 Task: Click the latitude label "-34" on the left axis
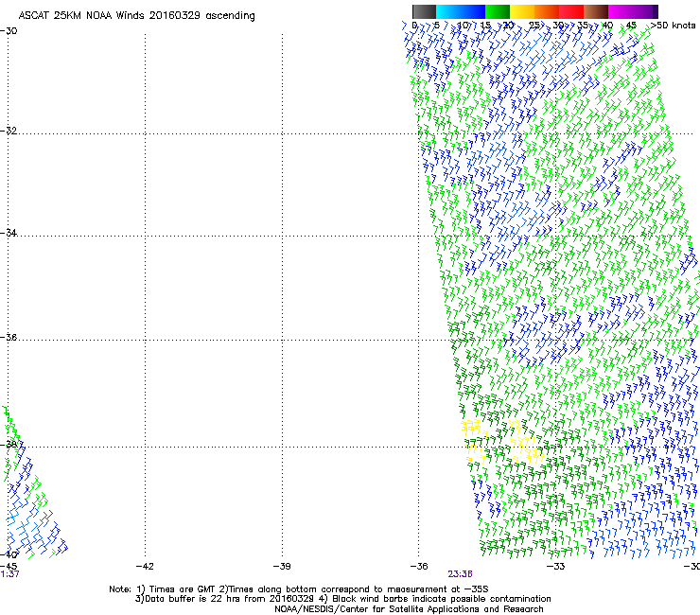[9, 233]
